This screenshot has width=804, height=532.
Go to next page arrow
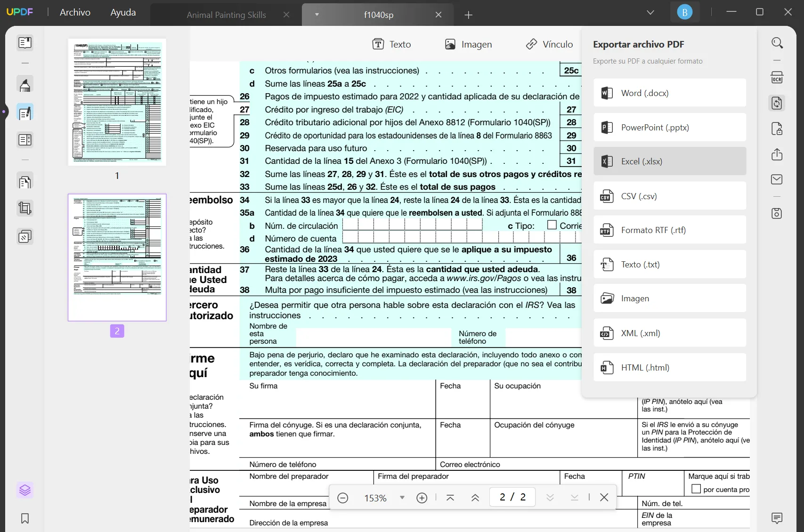(x=550, y=498)
